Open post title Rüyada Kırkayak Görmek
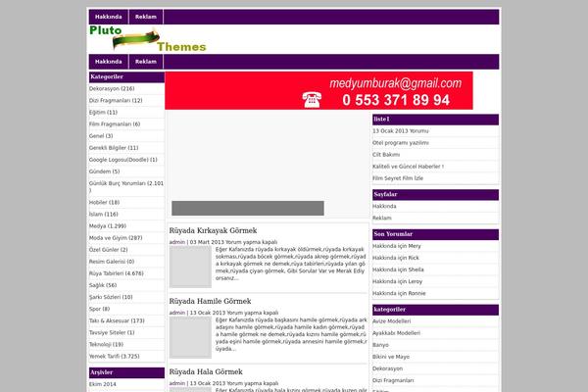Screen dimensions: 588x392 tap(213, 230)
